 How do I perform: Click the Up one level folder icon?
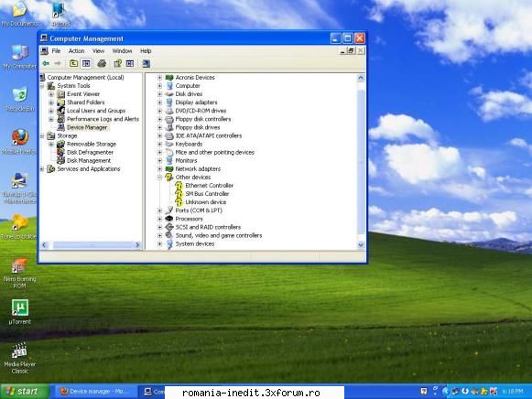[x=73, y=63]
